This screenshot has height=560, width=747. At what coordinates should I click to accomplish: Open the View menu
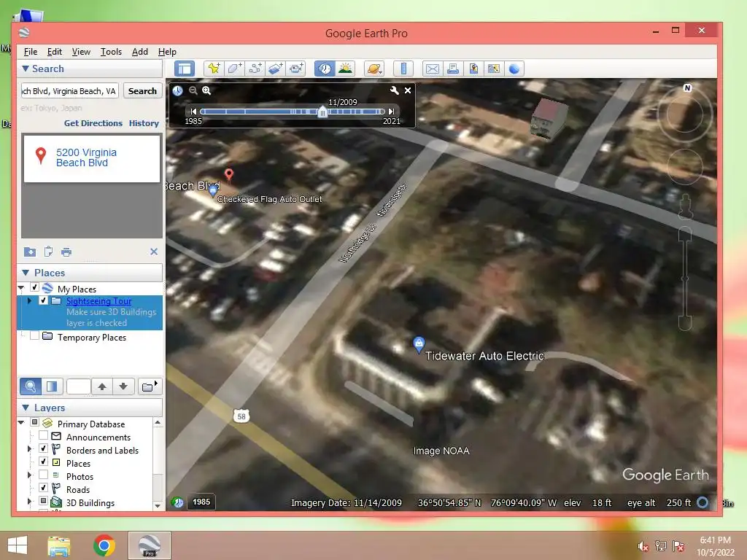click(x=81, y=52)
